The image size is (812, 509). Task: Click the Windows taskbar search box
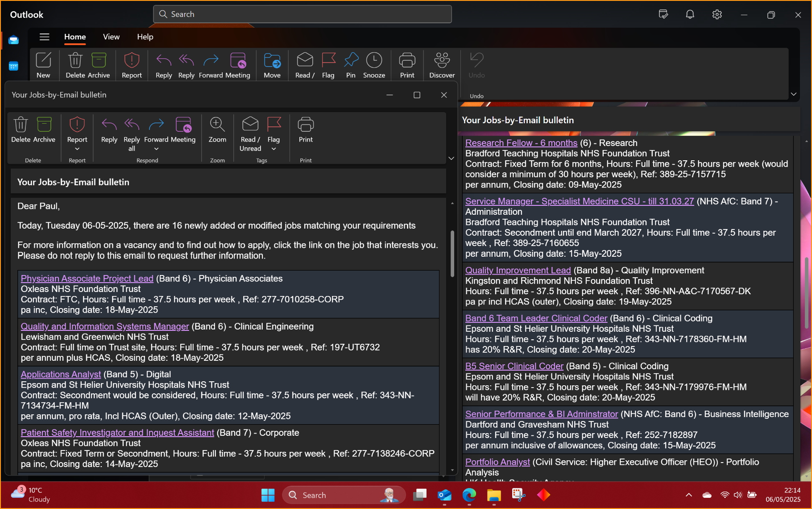[344, 495]
